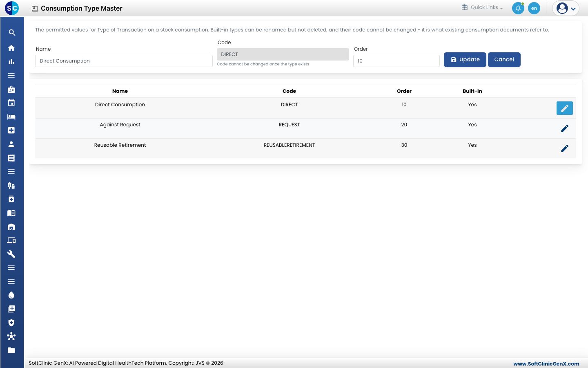Screen dimensions: 588x368
Task: Click into the Name input field
Action: click(124, 61)
